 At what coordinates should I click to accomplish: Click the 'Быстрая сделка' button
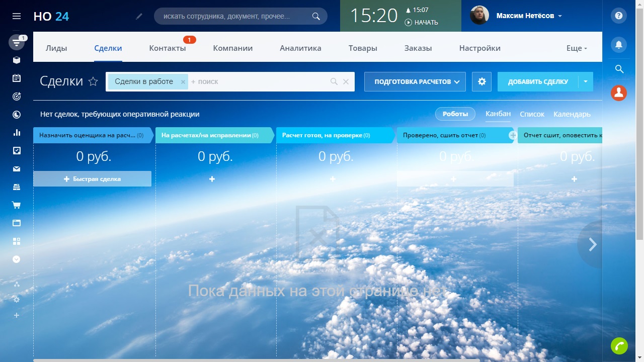(x=92, y=179)
